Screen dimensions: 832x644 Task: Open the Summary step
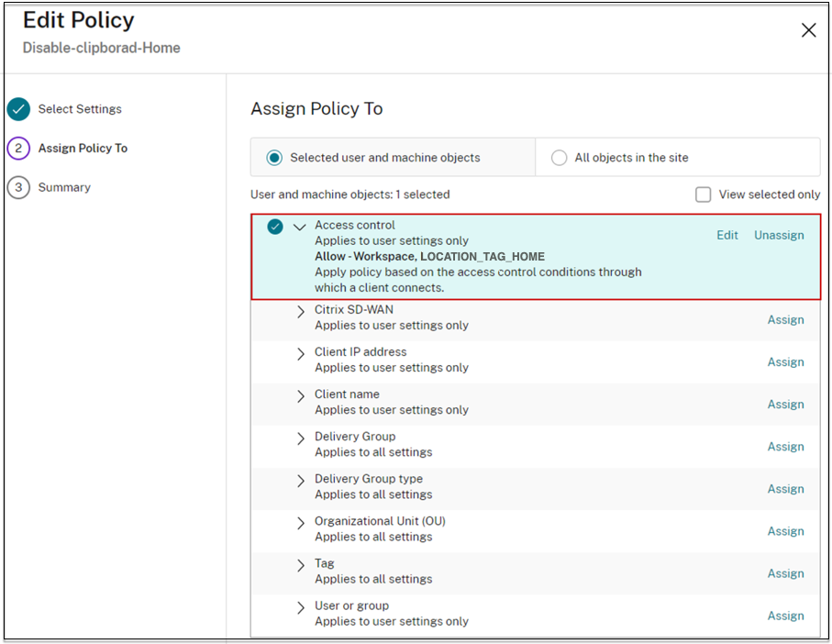pyautogui.click(x=64, y=187)
